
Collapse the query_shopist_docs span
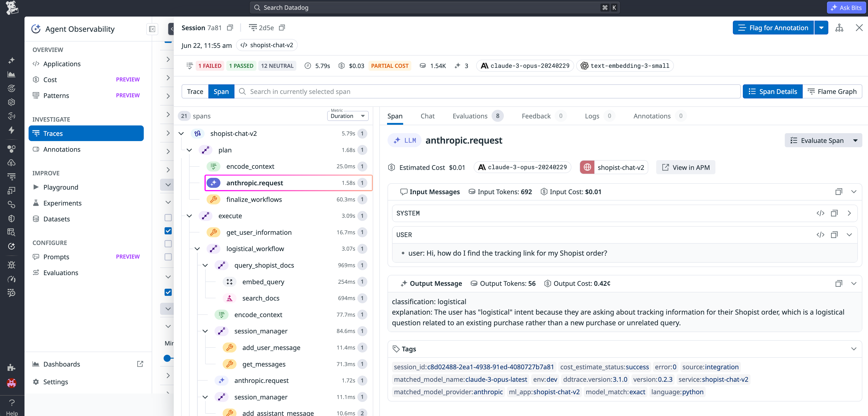(x=205, y=265)
